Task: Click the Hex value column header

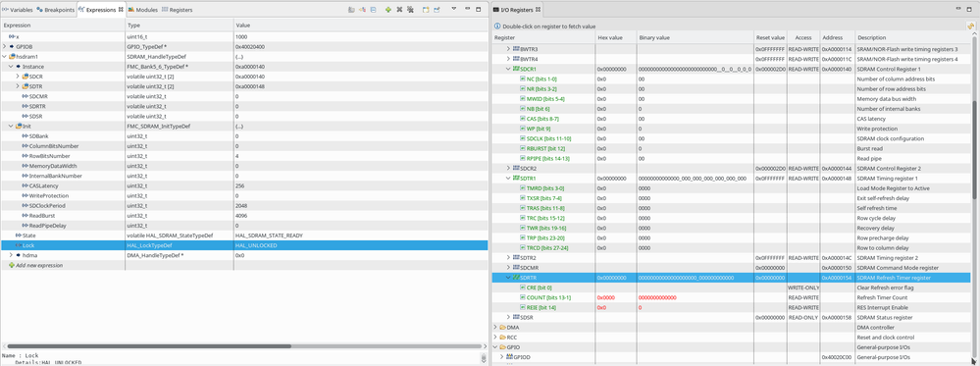Action: (x=615, y=37)
